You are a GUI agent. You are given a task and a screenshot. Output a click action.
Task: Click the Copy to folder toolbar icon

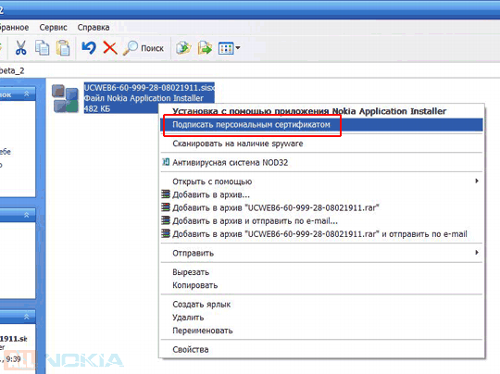point(183,48)
